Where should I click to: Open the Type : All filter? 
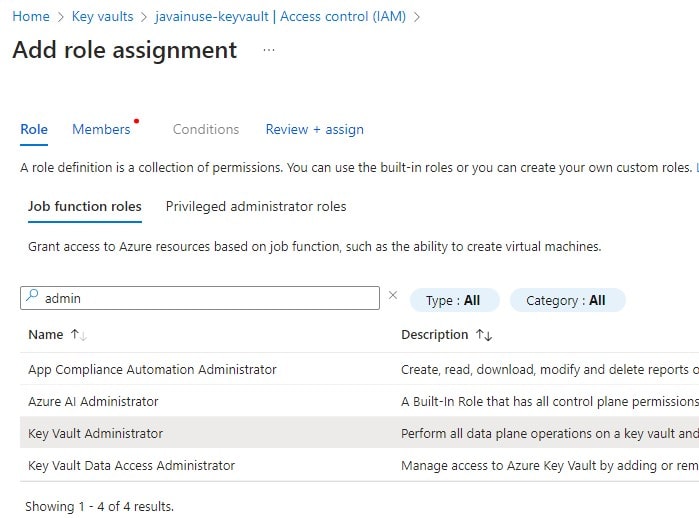click(454, 300)
